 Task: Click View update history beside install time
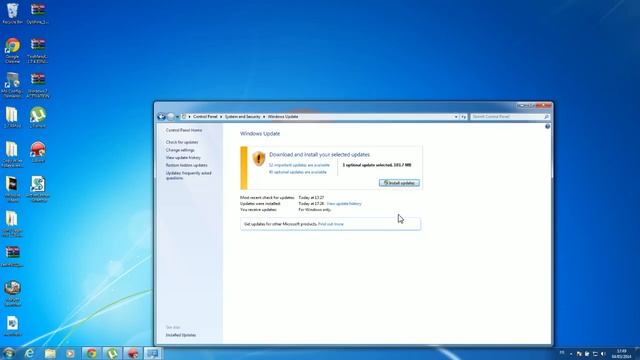pyautogui.click(x=344, y=204)
